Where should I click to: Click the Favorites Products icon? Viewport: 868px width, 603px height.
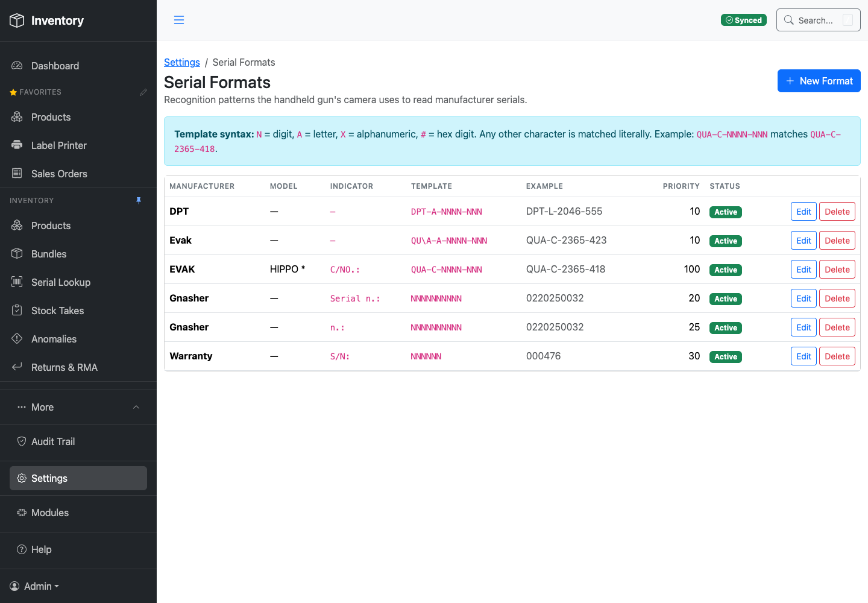17,117
